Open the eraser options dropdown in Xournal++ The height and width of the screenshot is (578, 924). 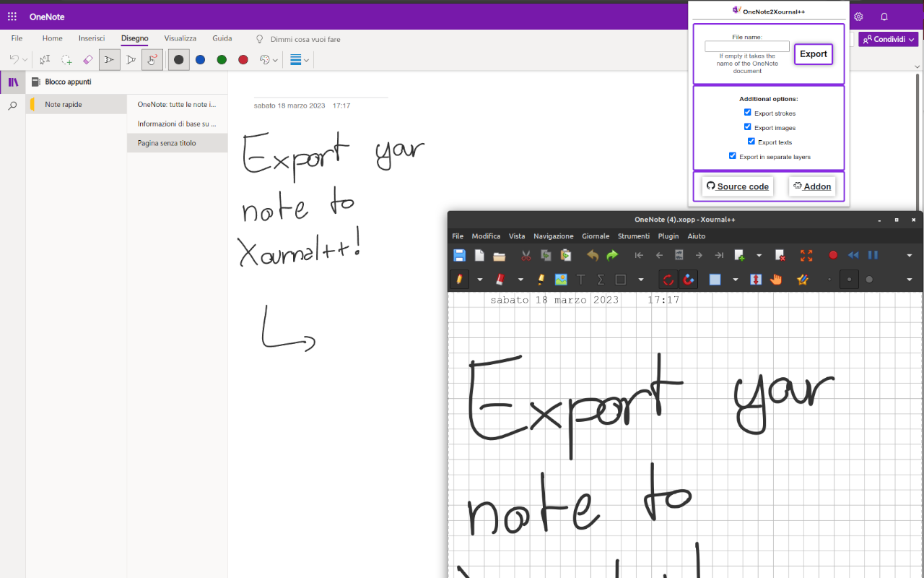(520, 280)
